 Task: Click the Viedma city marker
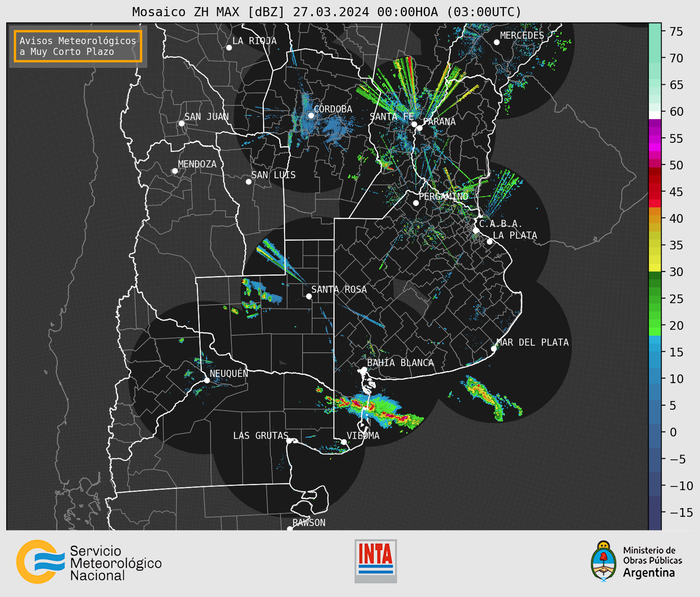tap(344, 442)
